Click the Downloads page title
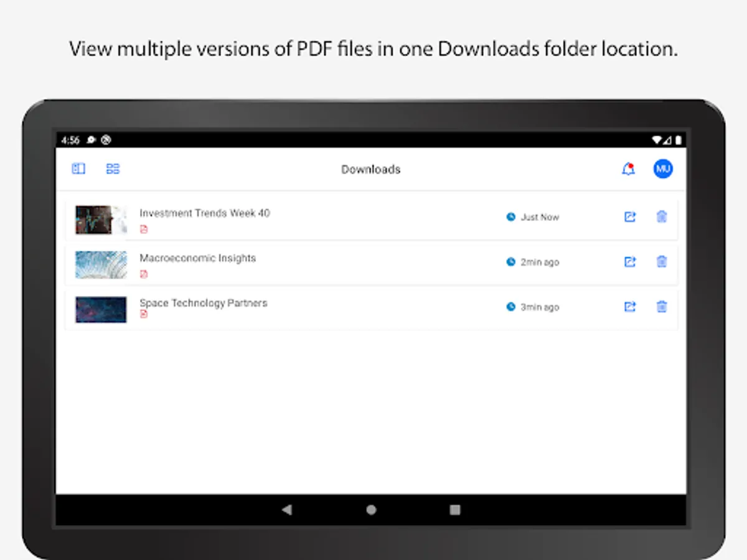747x560 pixels. (x=371, y=169)
